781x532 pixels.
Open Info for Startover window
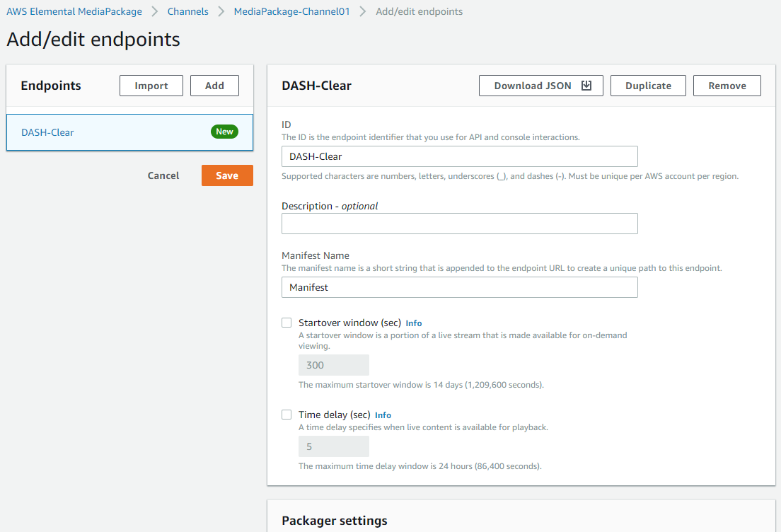pos(413,323)
